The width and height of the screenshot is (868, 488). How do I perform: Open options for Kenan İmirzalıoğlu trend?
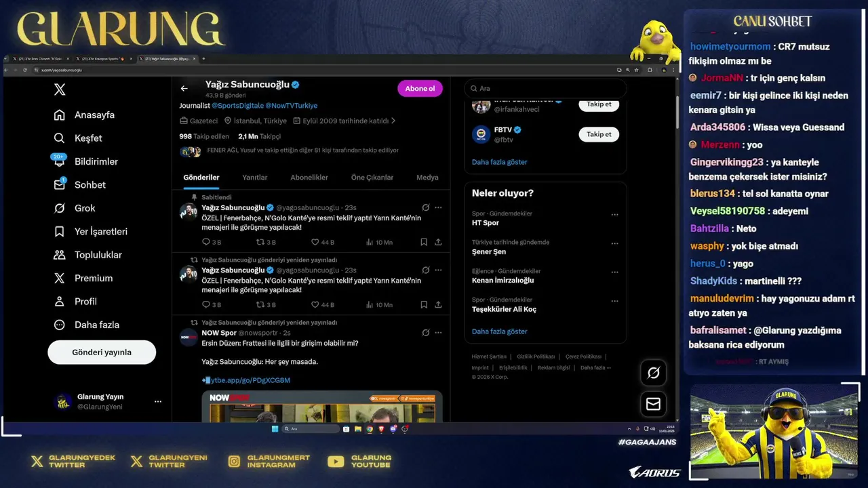(x=614, y=272)
